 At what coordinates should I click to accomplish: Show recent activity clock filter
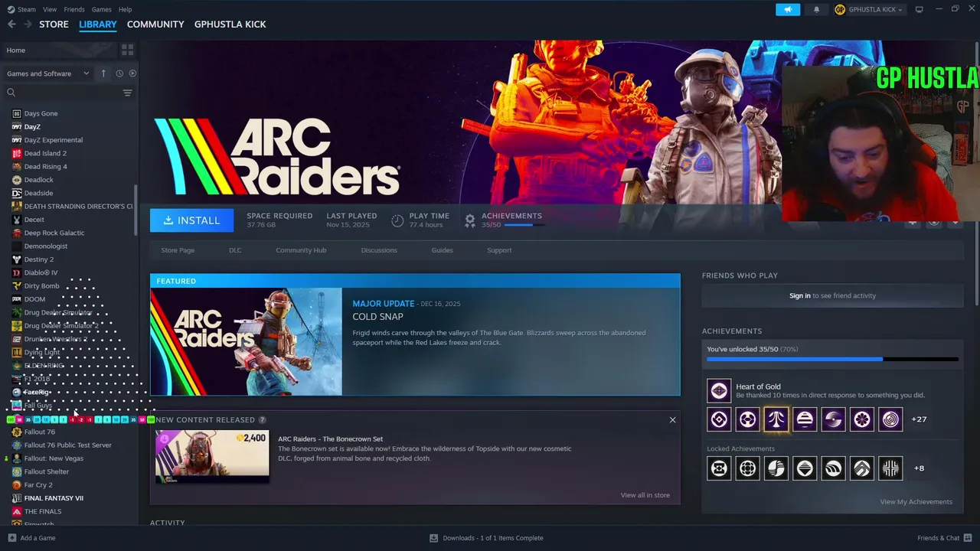point(119,73)
